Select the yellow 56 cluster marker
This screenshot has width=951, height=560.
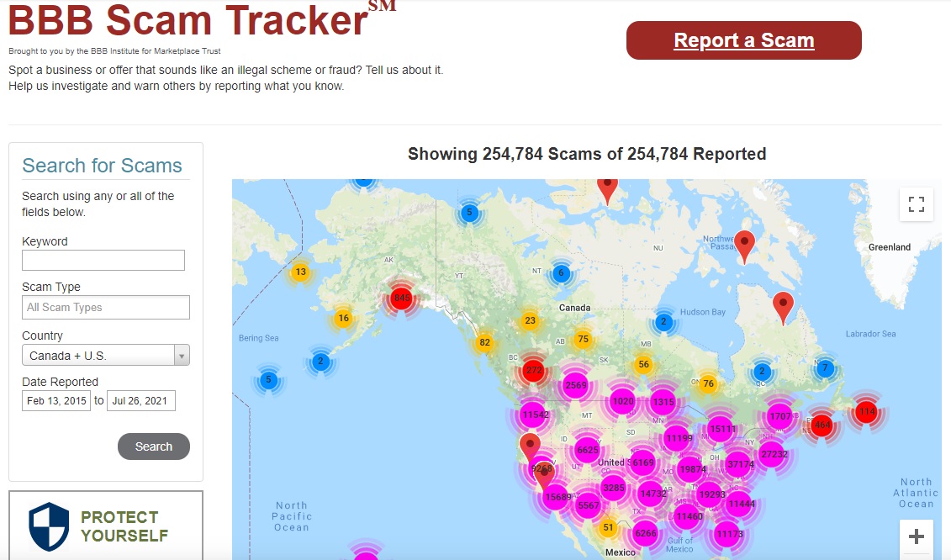click(643, 364)
